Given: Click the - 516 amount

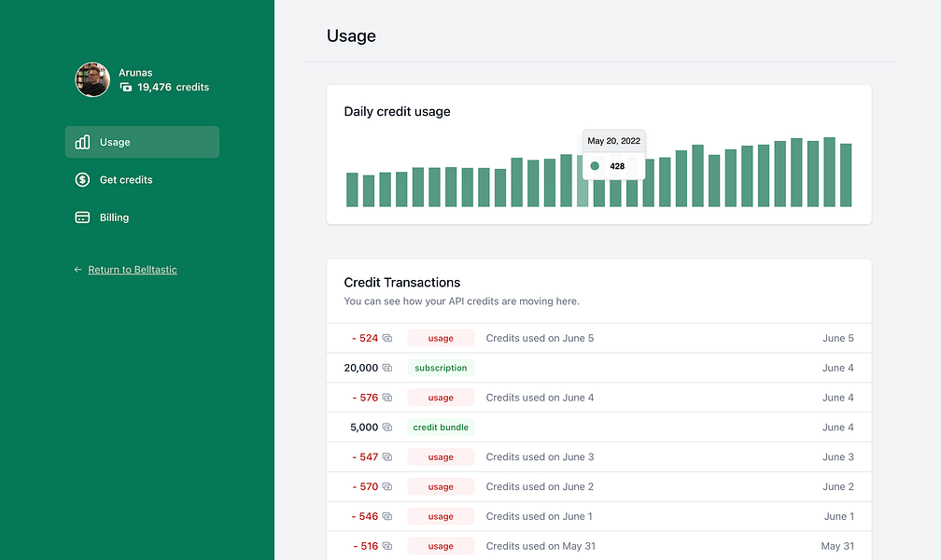Looking at the screenshot, I should 366,546.
